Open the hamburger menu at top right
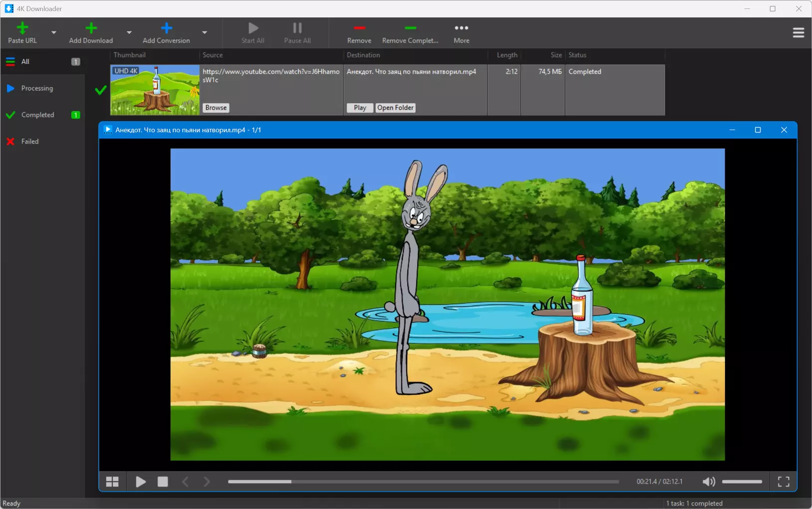 click(x=798, y=33)
